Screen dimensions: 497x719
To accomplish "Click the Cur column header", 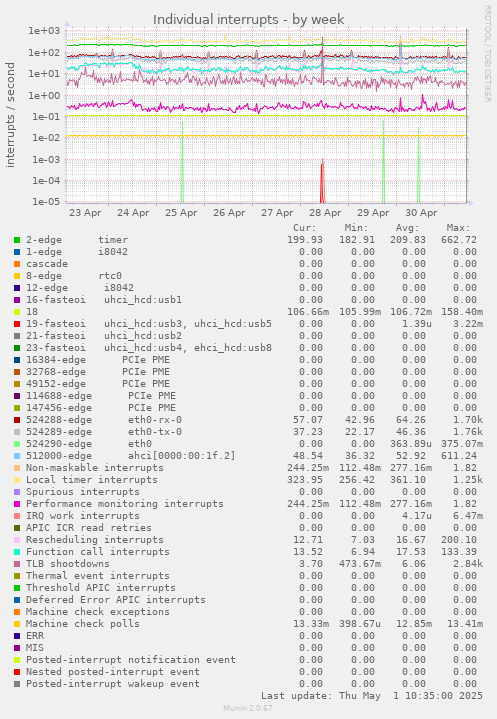I will [x=305, y=228].
